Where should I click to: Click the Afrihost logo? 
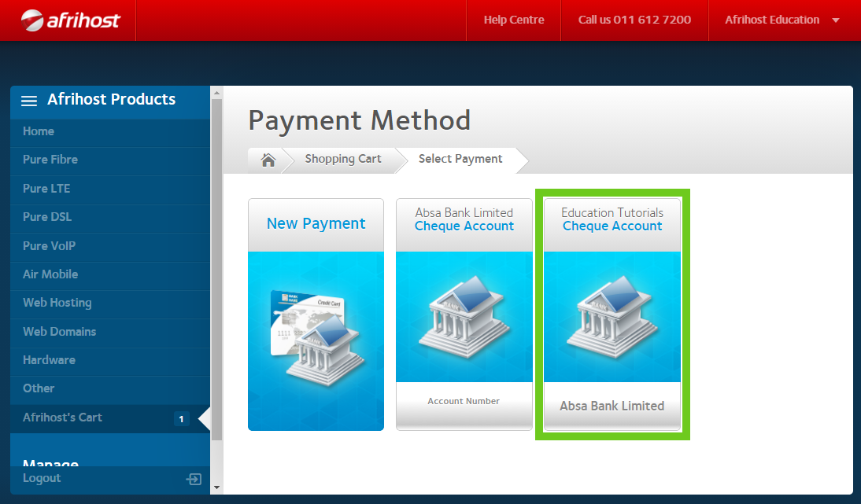71,20
